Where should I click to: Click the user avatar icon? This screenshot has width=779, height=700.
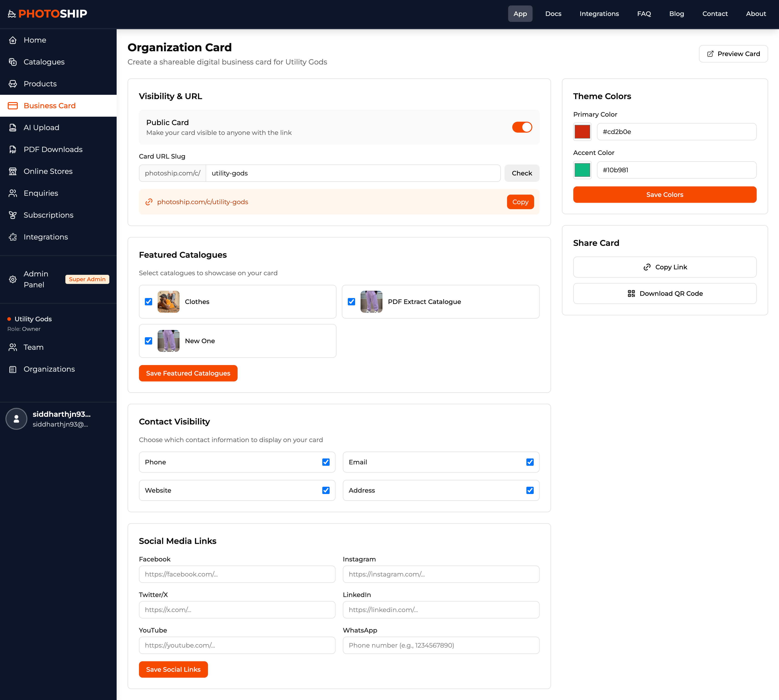[x=16, y=419]
